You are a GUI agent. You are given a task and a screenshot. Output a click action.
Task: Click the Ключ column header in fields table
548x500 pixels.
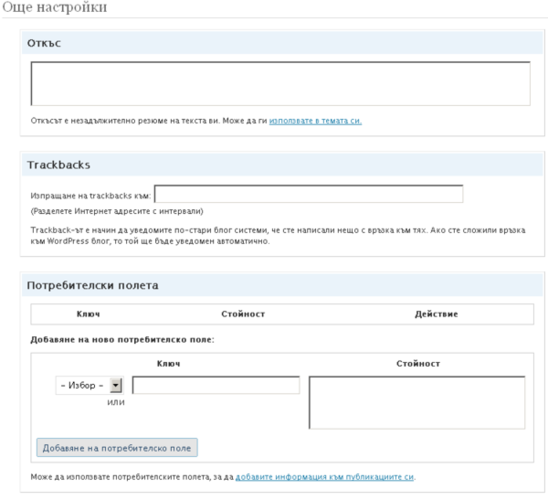[x=88, y=314]
